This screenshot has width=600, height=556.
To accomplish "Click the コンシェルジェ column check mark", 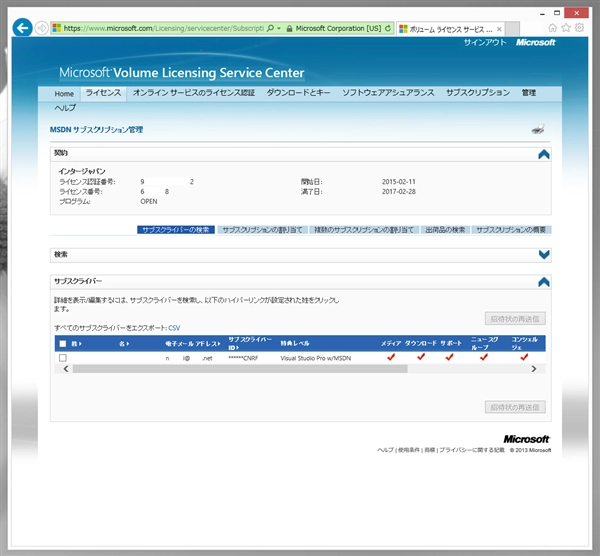I will tap(524, 357).
